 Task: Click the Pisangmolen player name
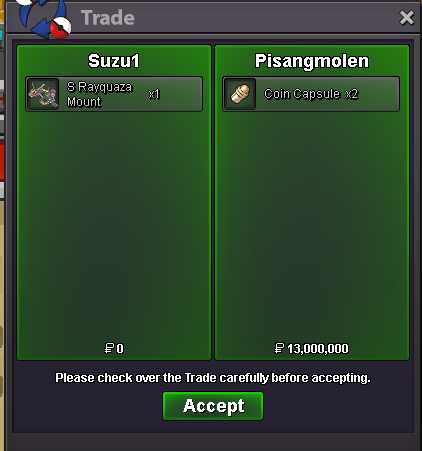click(x=312, y=61)
